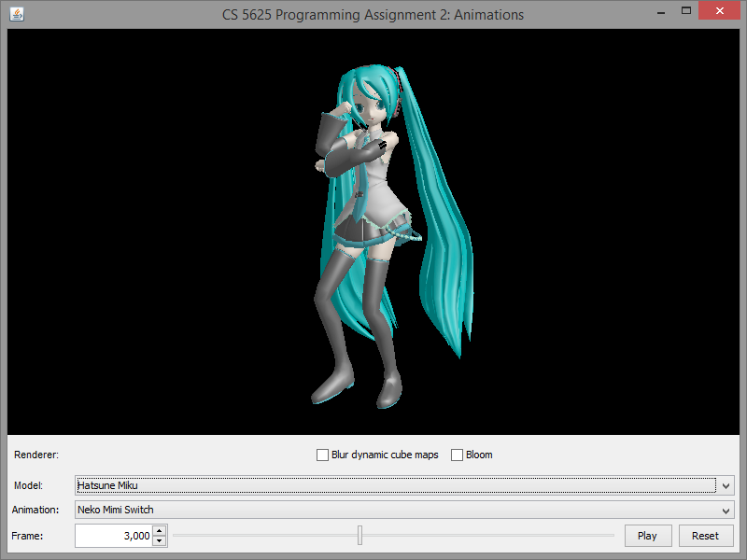The height and width of the screenshot is (560, 747).
Task: Open the Hatsune Miku model combo box
Action: coord(392,486)
